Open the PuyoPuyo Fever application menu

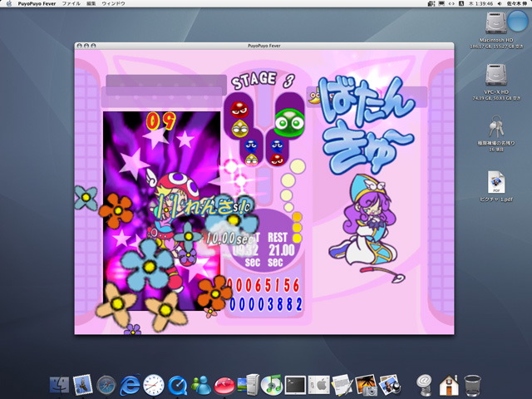[37, 3]
